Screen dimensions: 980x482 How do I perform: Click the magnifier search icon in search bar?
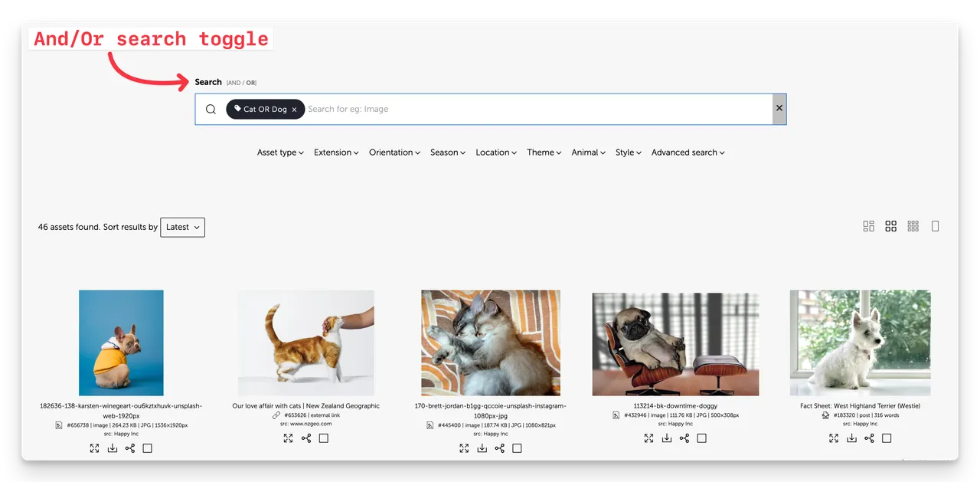[211, 110]
